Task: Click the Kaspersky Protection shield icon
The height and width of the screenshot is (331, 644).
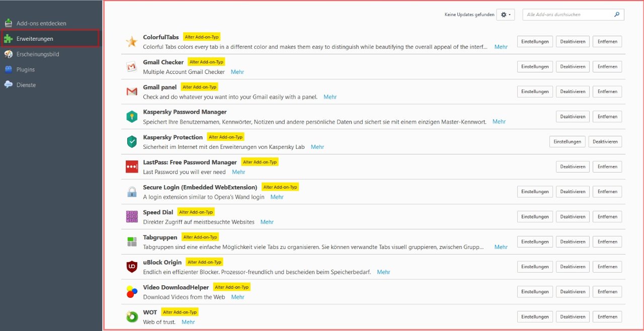Action: click(132, 142)
